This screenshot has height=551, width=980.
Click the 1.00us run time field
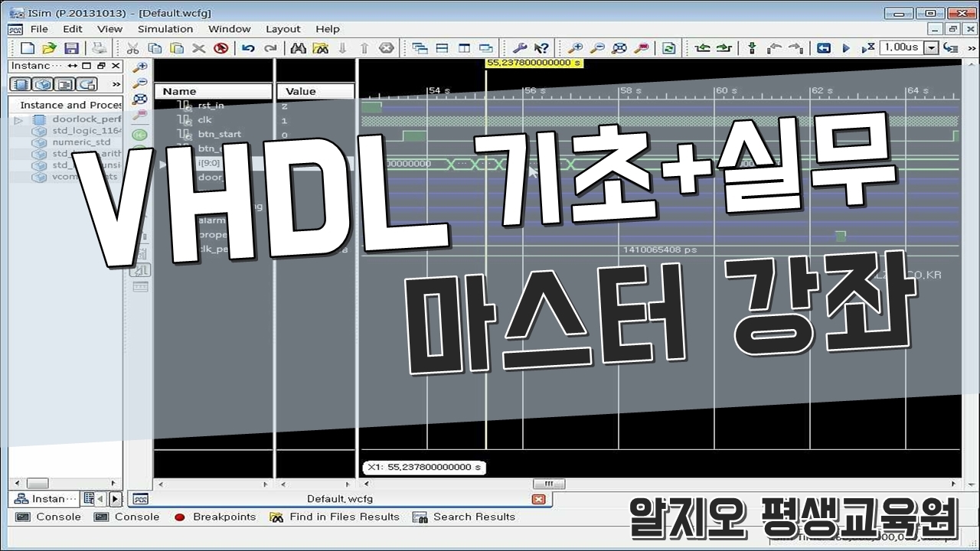tap(902, 47)
